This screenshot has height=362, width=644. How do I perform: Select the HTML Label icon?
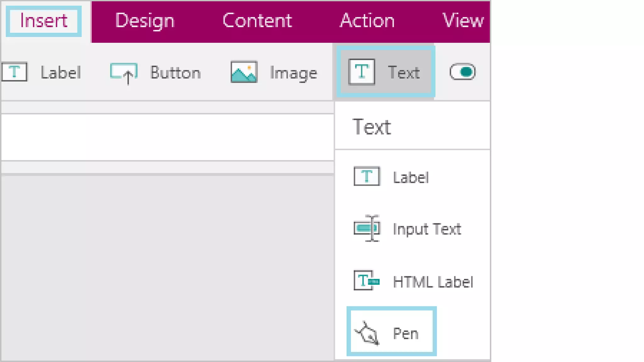pos(367,280)
